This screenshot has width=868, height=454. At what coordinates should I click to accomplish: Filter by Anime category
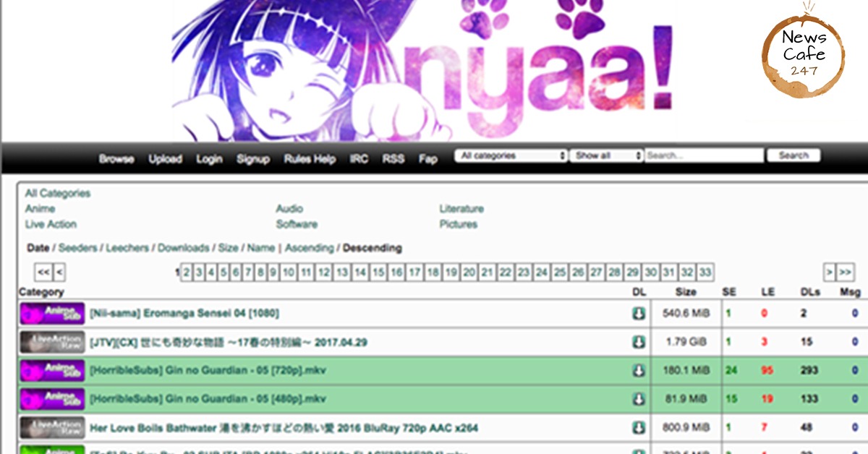(40, 209)
